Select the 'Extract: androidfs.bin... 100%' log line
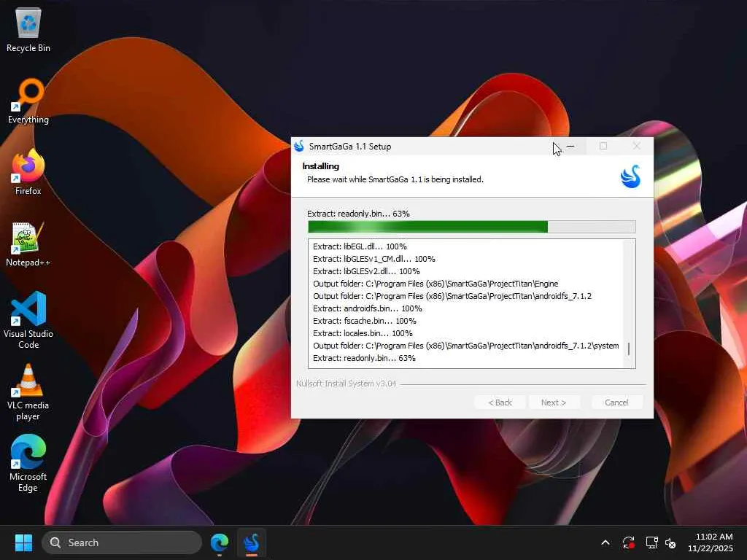The height and width of the screenshot is (560, 747). (x=368, y=308)
